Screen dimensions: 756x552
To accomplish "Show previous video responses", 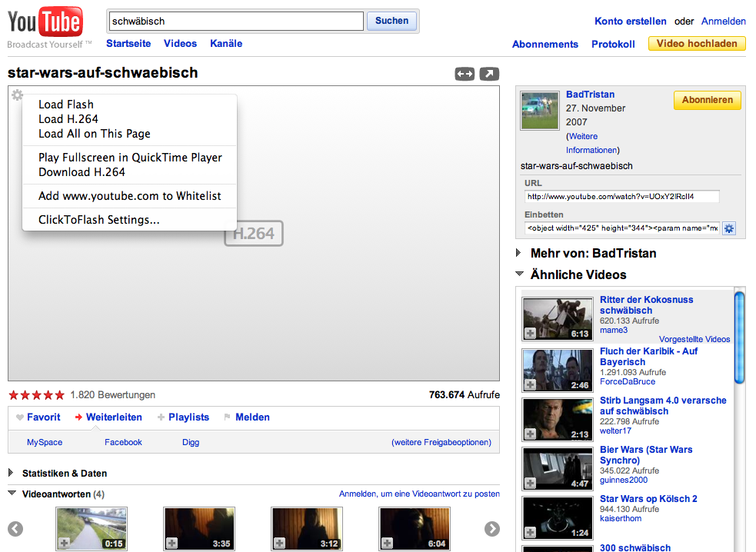I will pos(15,529).
